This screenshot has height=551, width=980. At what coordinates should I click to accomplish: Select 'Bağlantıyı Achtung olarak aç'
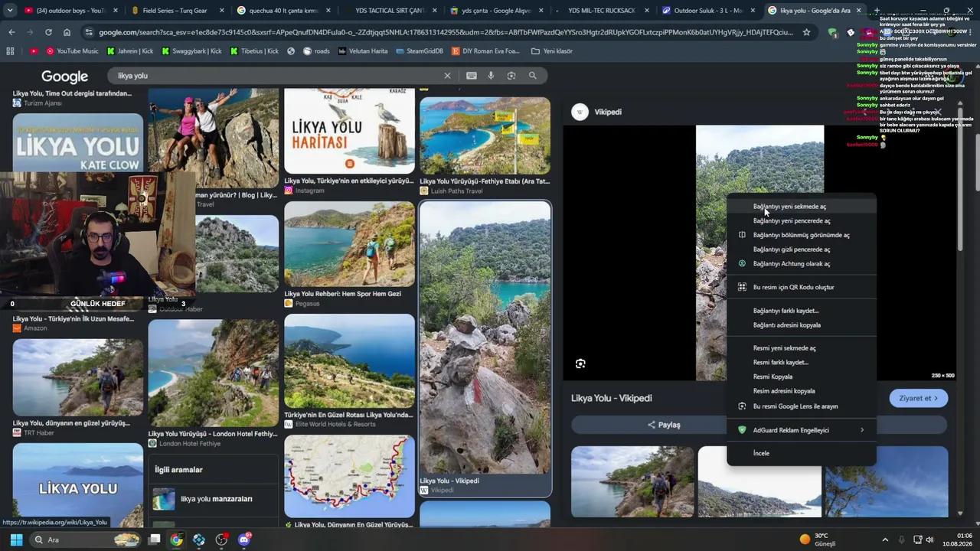point(802,264)
